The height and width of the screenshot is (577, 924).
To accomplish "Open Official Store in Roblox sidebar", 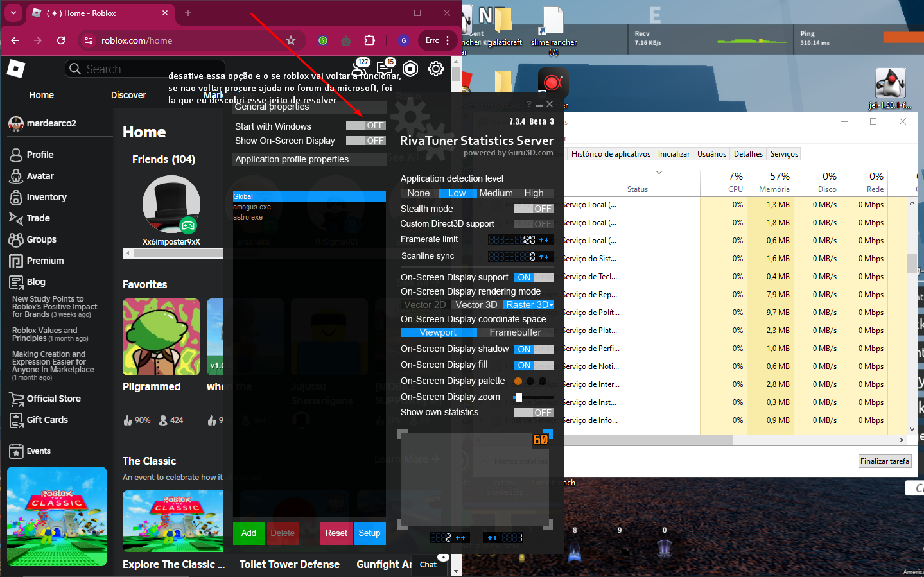I will 46,399.
